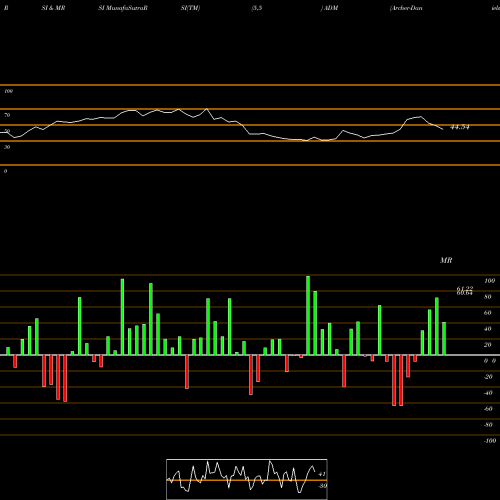Viewport: 500px width, 500px height.
Task: Click the RSI axis label 70
Action: (x=7, y=115)
